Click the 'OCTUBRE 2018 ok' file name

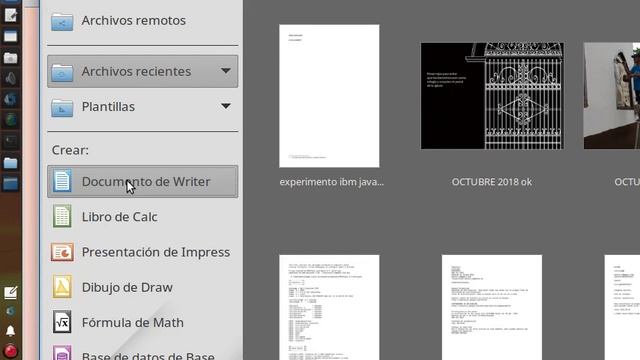pos(492,182)
